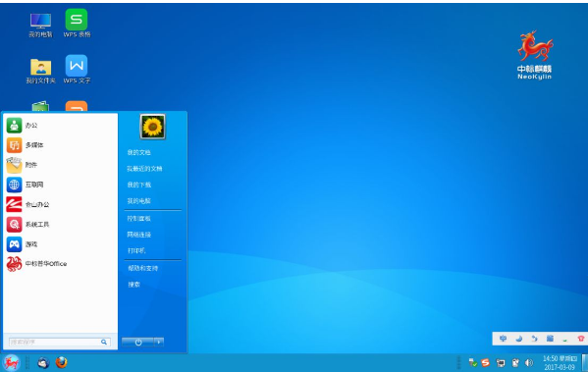Open the sound volume tray icon

(x=529, y=362)
